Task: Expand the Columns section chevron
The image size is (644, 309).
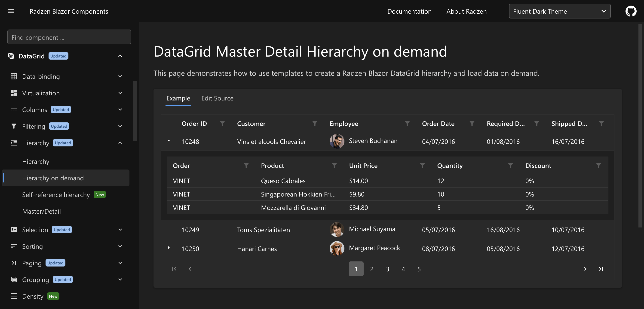Action: (120, 110)
